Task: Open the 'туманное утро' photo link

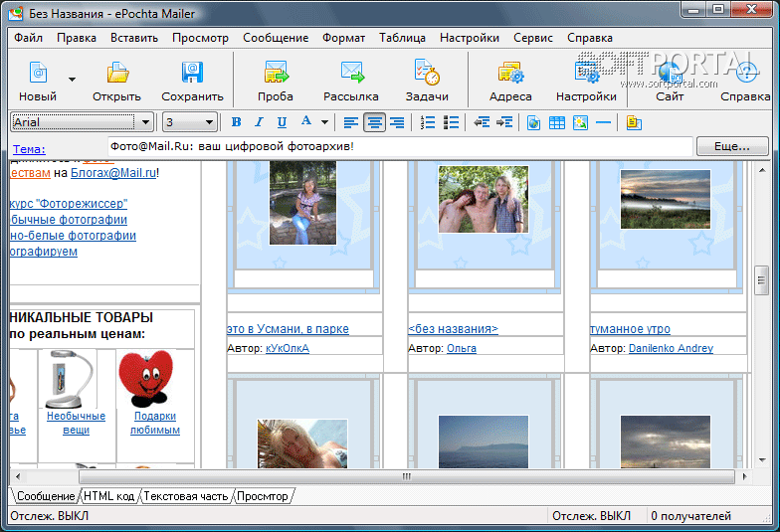Action: coord(630,329)
